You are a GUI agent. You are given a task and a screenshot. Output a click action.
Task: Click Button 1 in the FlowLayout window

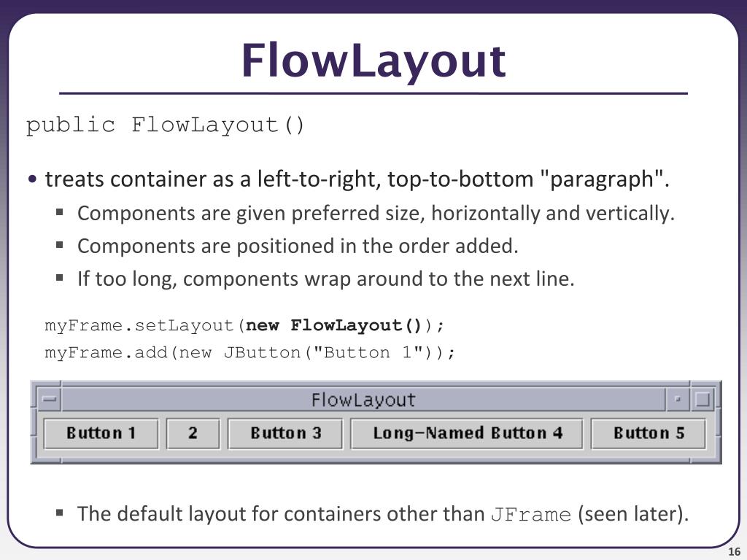[x=101, y=433]
